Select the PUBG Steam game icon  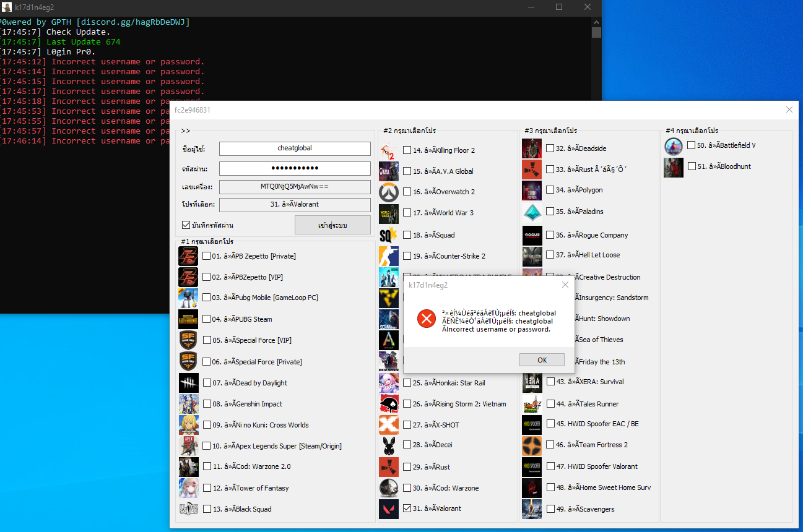click(188, 319)
